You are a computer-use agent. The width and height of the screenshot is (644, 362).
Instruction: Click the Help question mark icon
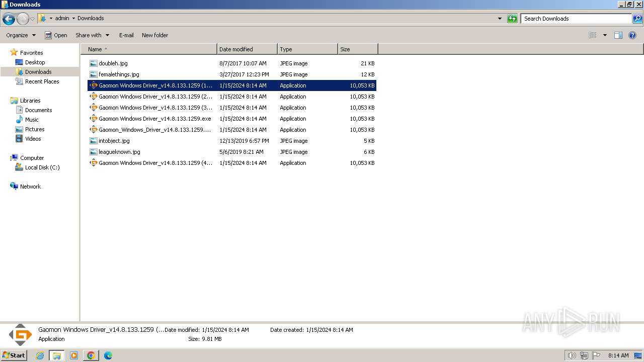633,35
